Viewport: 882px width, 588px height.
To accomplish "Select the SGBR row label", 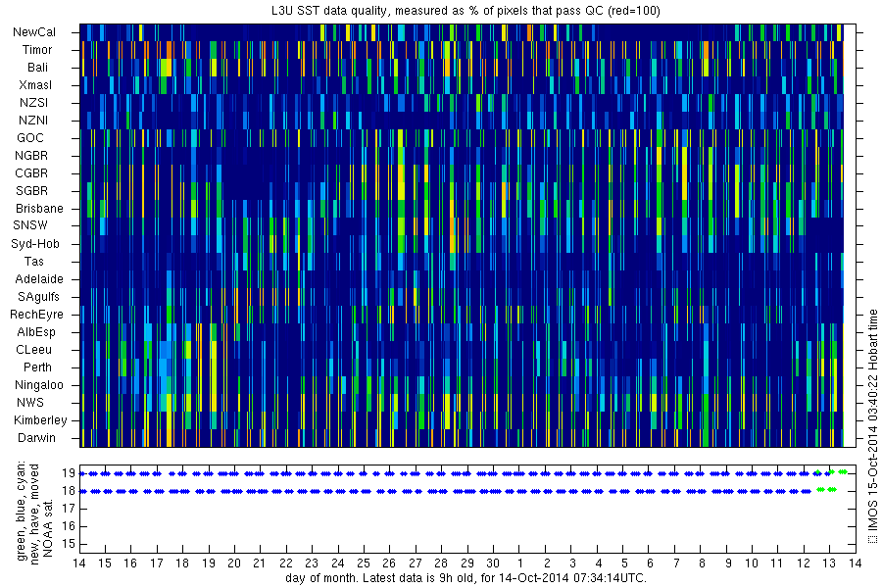I will (x=31, y=191).
